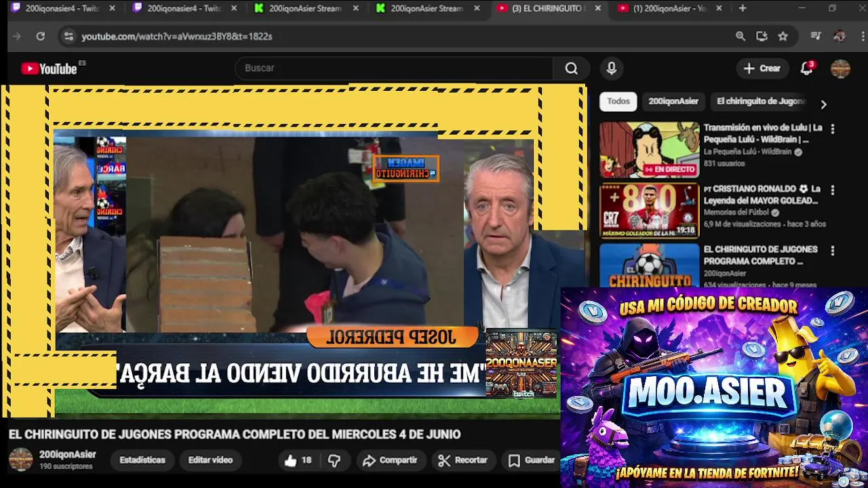This screenshot has height=488, width=868.
Task: Close the (1) 200iqonAsier YouTube tab
Action: (x=719, y=8)
